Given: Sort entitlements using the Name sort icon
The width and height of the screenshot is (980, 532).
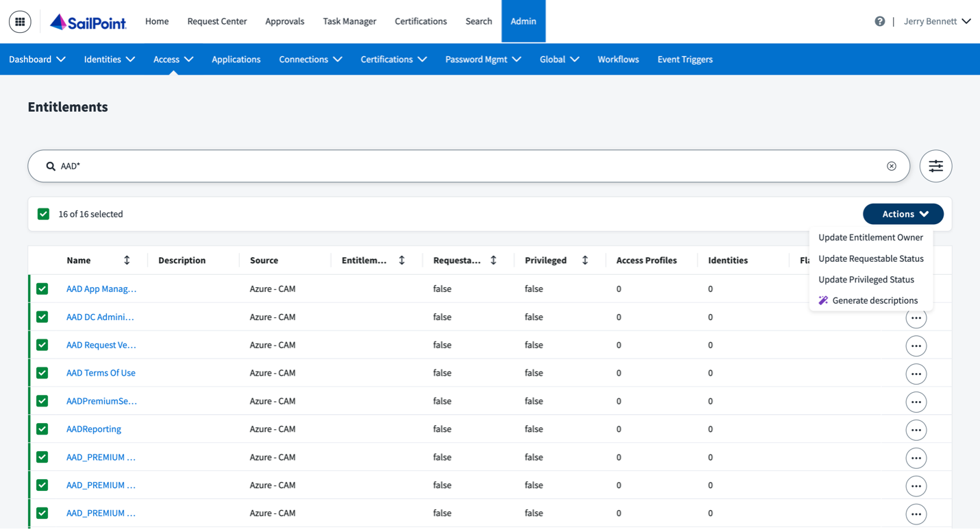Looking at the screenshot, I should (x=127, y=260).
